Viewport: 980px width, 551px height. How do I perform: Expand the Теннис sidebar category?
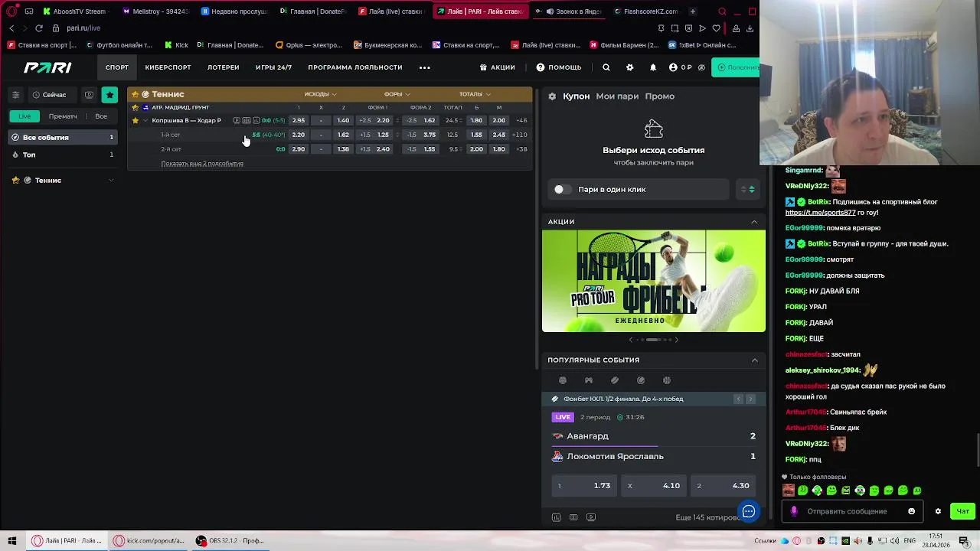point(111,181)
